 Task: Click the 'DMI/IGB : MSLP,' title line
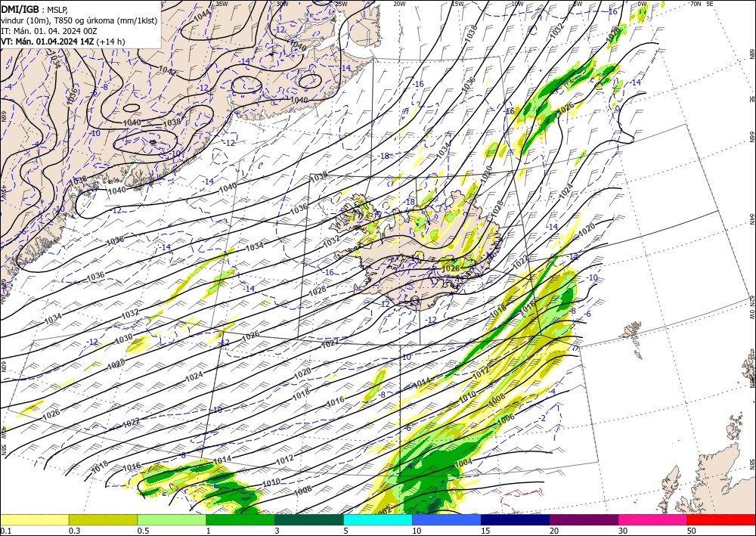pyautogui.click(x=34, y=9)
